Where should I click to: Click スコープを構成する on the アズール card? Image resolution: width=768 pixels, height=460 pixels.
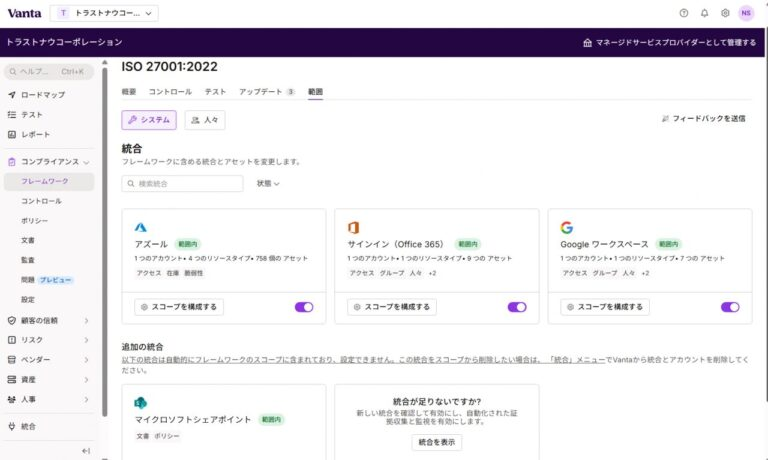click(x=179, y=307)
